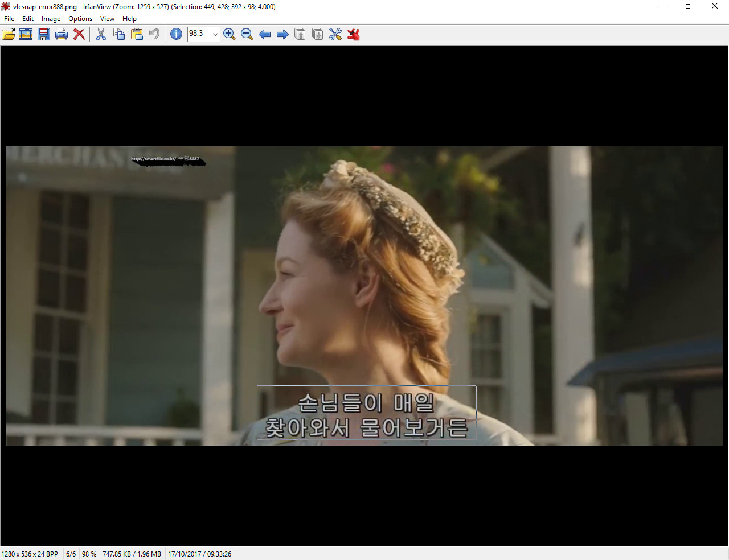
Task: Open the Options menu
Action: point(80,19)
